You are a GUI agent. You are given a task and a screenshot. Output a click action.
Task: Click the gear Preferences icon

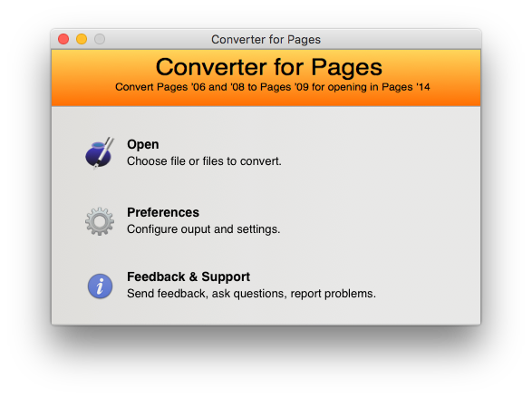100,221
